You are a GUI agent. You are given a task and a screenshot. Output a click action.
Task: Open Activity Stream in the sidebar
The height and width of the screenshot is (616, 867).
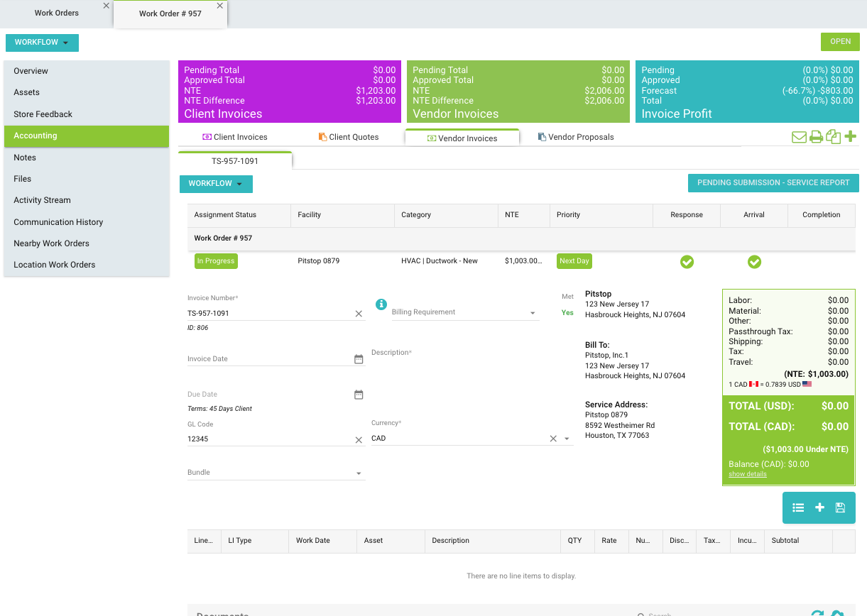(x=42, y=200)
